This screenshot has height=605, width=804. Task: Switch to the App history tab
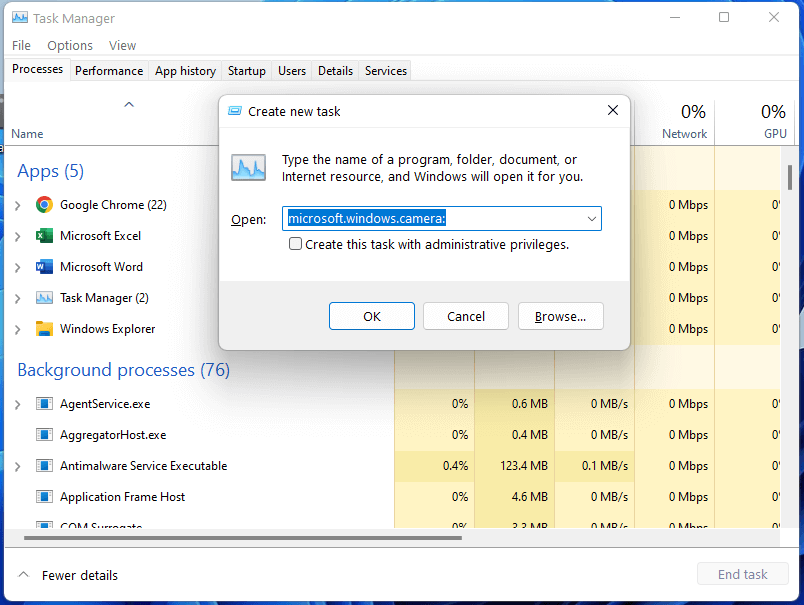[x=186, y=71]
